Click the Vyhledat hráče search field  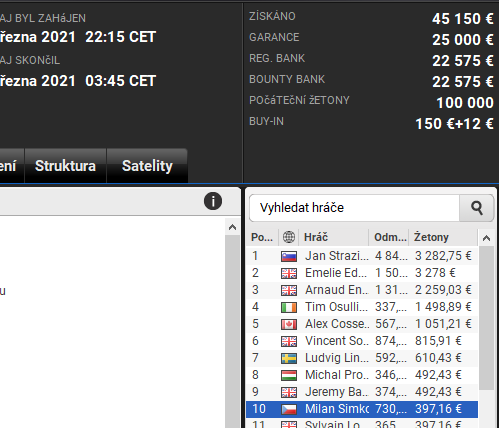(x=354, y=208)
